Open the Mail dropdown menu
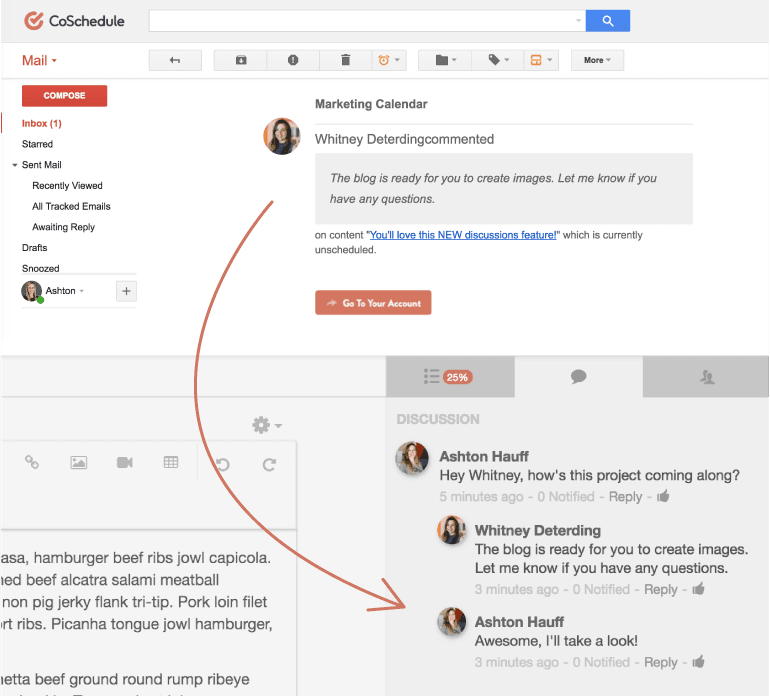 [x=39, y=60]
